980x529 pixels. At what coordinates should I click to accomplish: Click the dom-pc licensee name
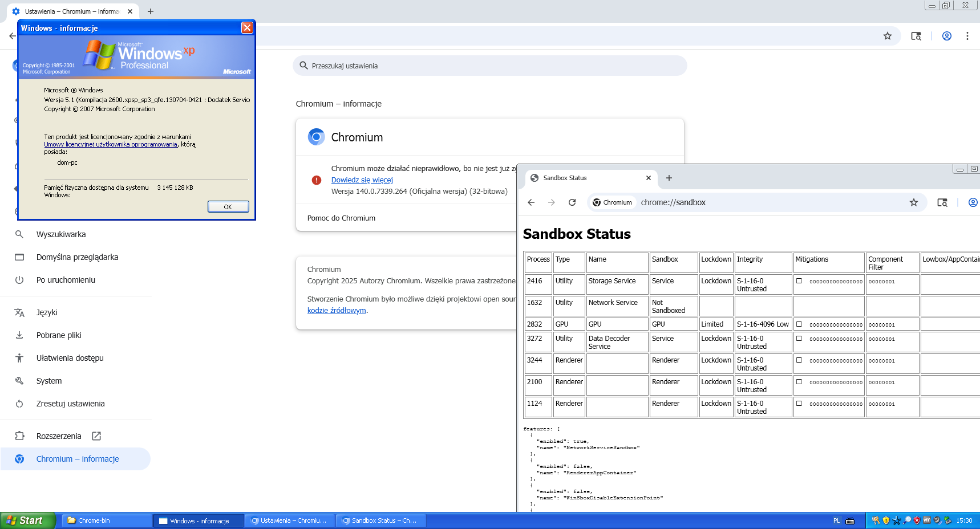pos(67,163)
